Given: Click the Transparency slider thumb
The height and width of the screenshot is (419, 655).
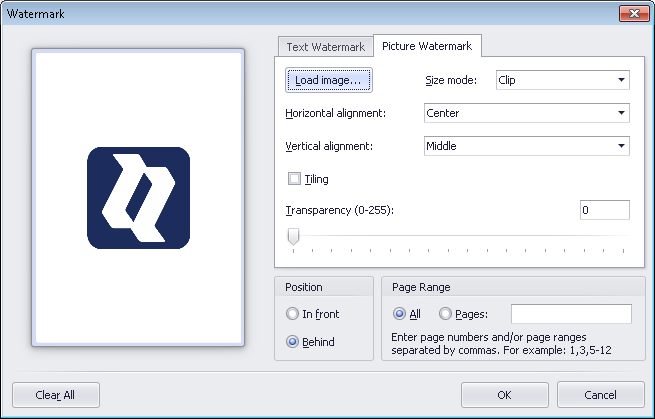Looking at the screenshot, I should [x=293, y=236].
